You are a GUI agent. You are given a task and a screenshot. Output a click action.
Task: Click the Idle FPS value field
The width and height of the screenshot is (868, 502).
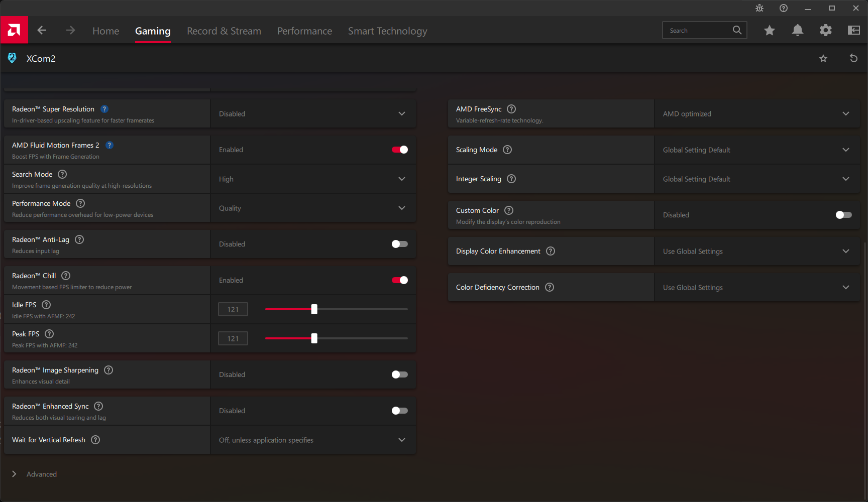[233, 309]
